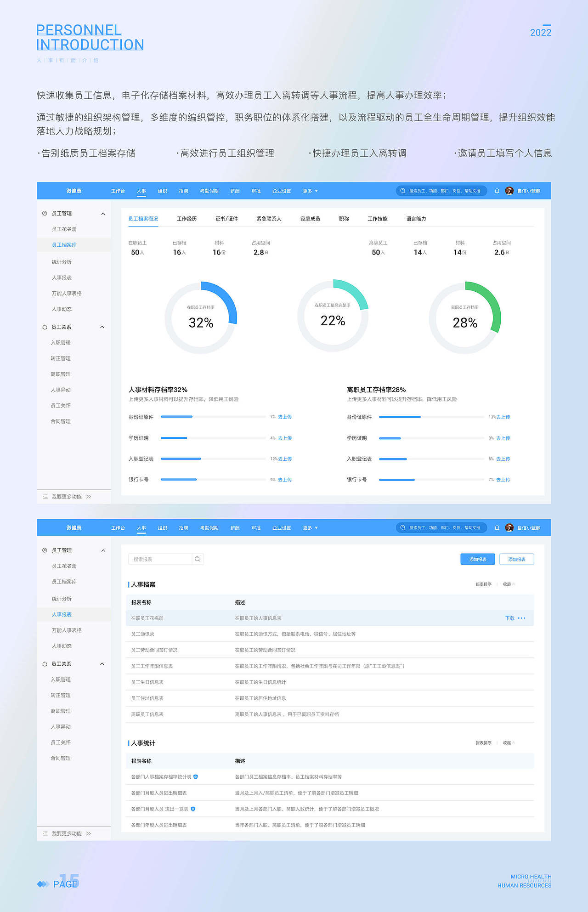This screenshot has width=588, height=912.
Task: Click 去上传 for 学历证明 under 离职员工存档率
Action: (x=503, y=438)
